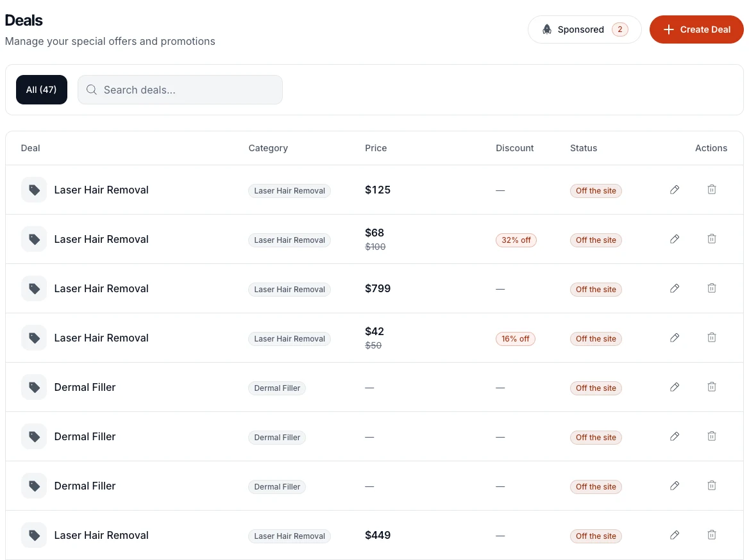Click the $799 price
This screenshot has height=560, width=749.
[x=378, y=288]
